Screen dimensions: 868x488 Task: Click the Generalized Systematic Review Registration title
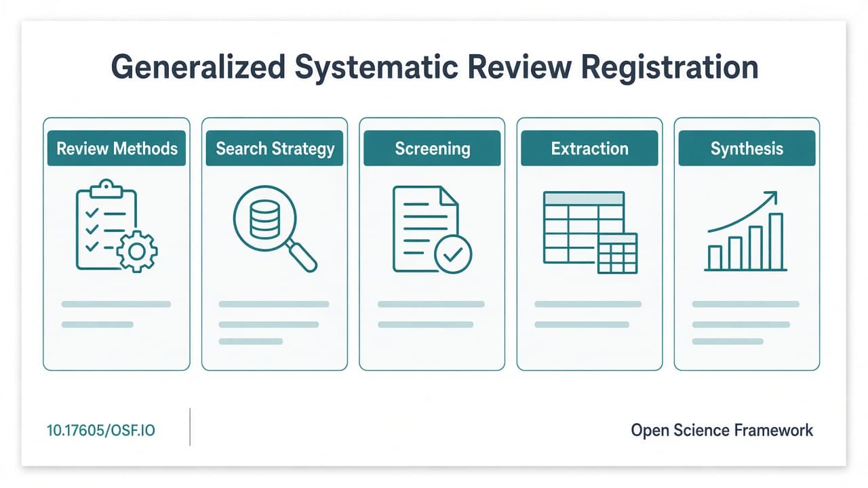[434, 68]
